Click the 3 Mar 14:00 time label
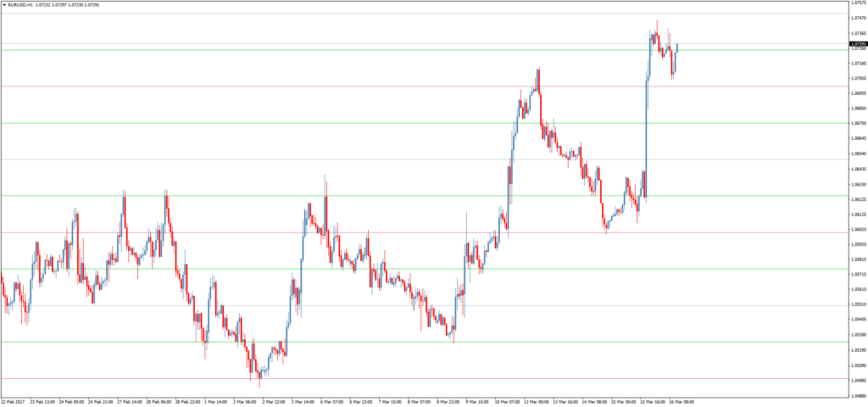868x407 pixels. pos(303,402)
